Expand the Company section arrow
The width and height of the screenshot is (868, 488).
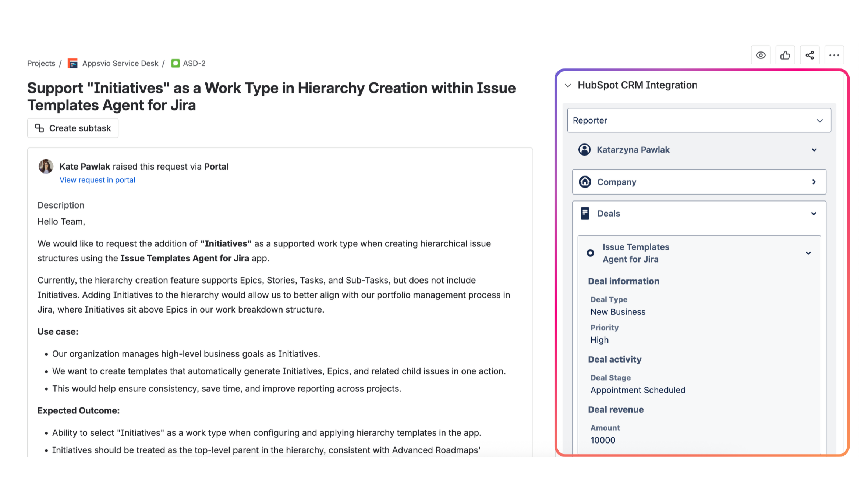coord(814,182)
